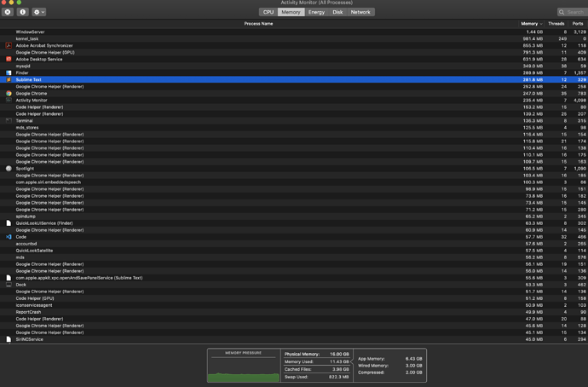Click the Sublime Text process icon

click(9, 79)
